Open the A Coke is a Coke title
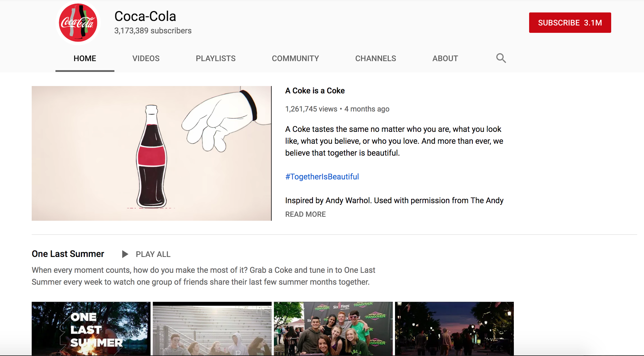This screenshot has width=644, height=356. point(315,91)
